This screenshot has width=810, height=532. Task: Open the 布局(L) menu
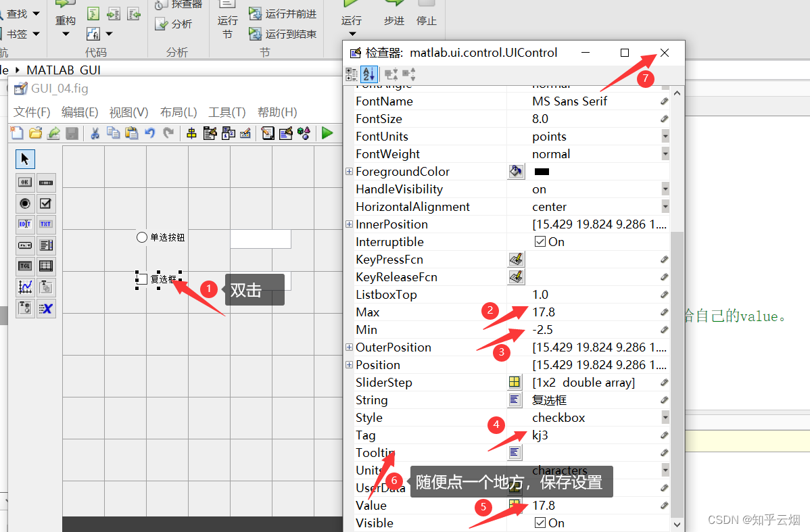coord(178,112)
